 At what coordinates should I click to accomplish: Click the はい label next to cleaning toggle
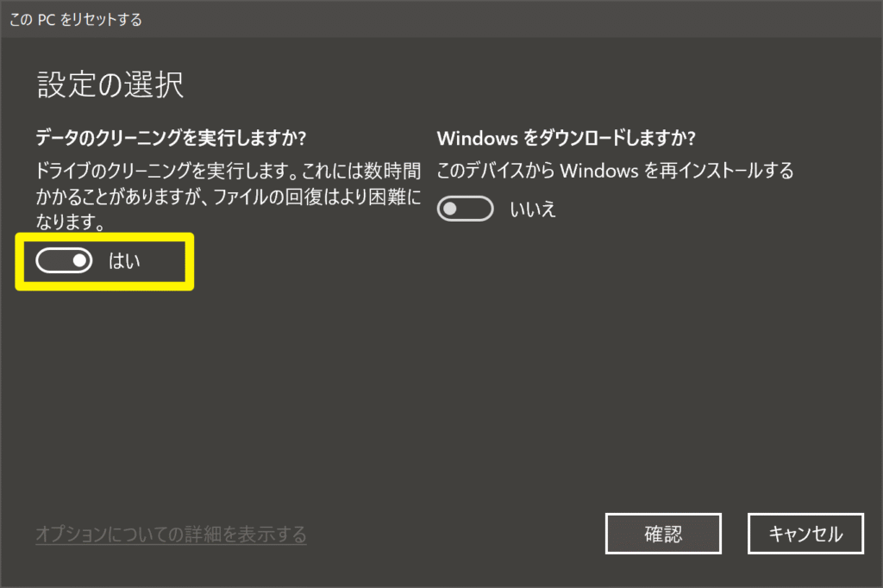124,260
